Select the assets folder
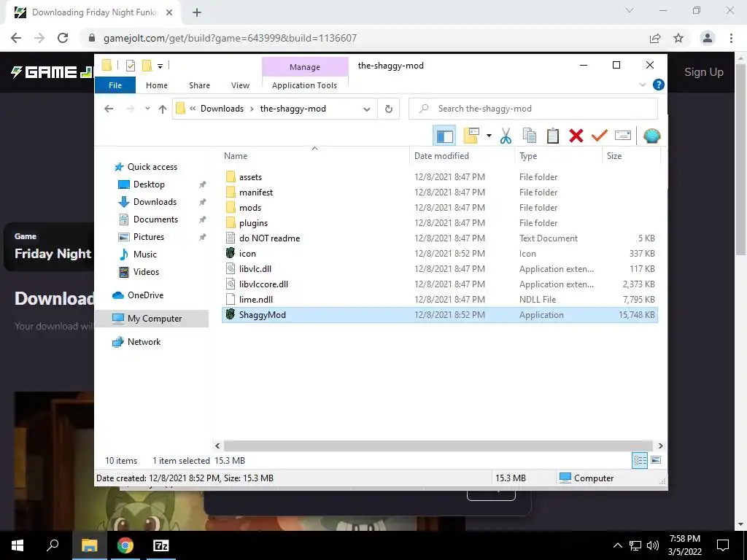Screen dimensions: 747x560 click(439, 177)
